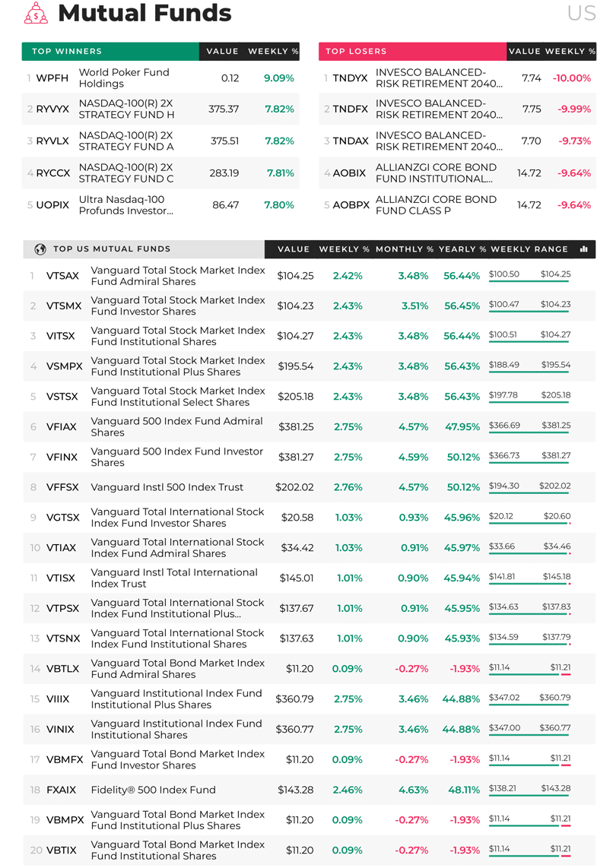Viewport: 613px width, 868px height.
Task: Select the TNDYX top loser ticker
Action: click(350, 78)
